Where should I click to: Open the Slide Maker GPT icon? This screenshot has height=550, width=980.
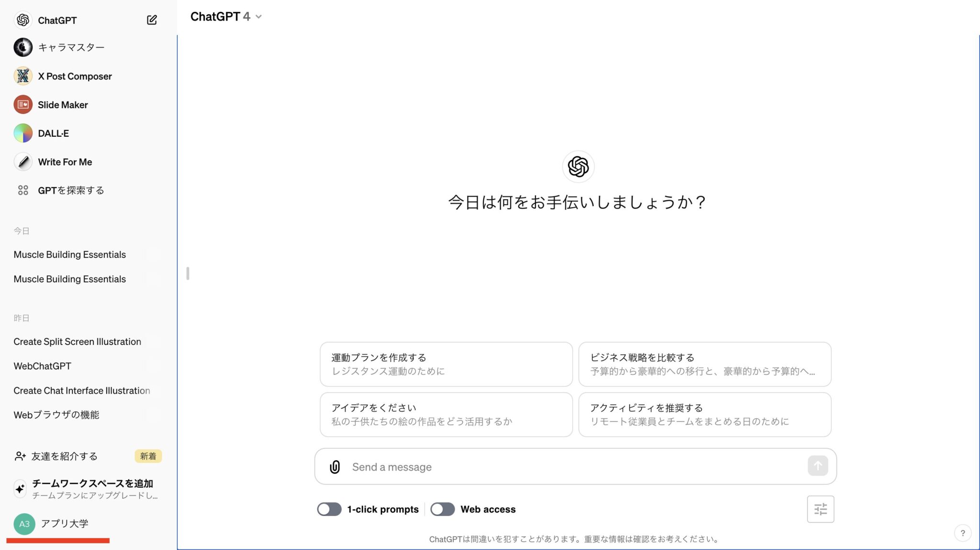(23, 105)
